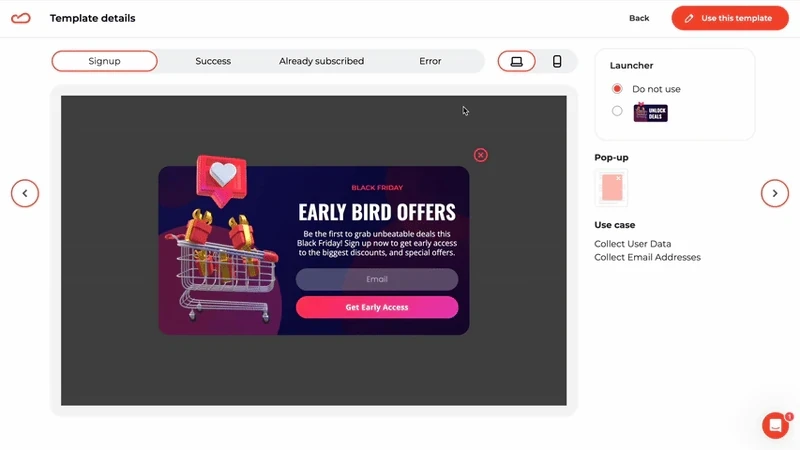Close the popup with red X icon
Image resolution: width=800 pixels, height=450 pixels.
(480, 155)
